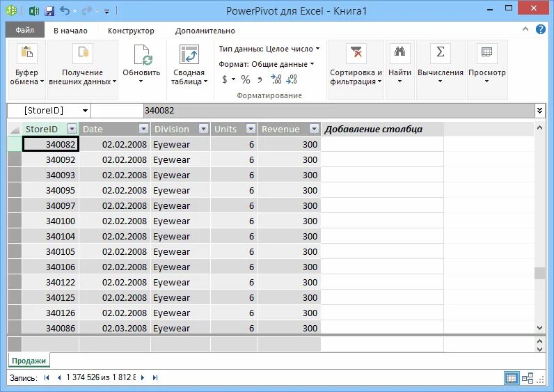
Task: Switch to data grid view
Action: (x=512, y=378)
